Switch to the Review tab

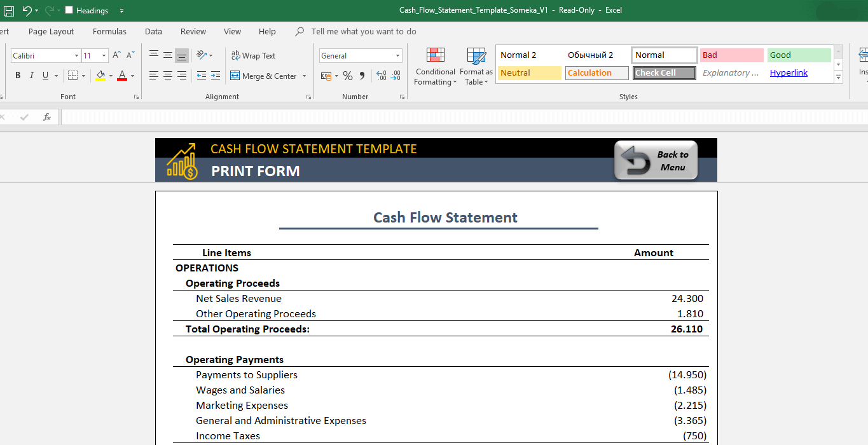point(193,31)
